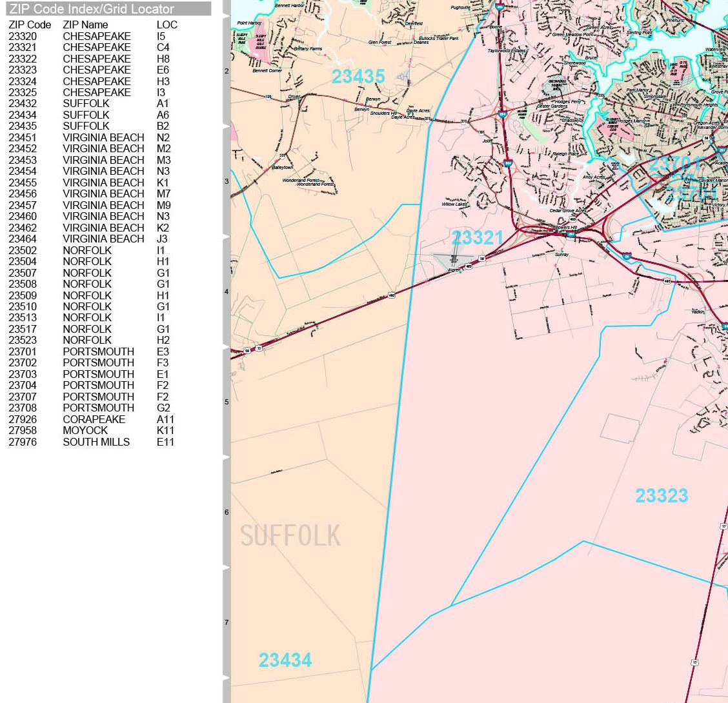The width and height of the screenshot is (728, 703).
Task: Select the ZIP Code column heading
Action: click(x=30, y=25)
